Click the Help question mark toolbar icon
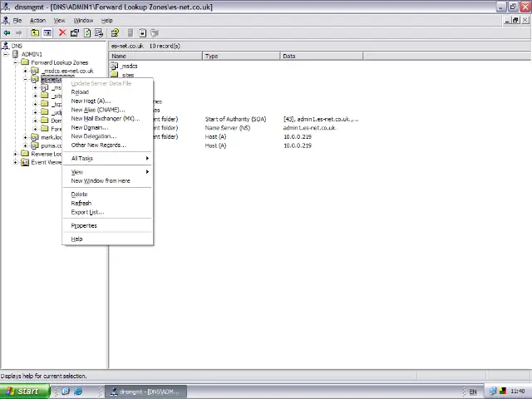 (115, 33)
